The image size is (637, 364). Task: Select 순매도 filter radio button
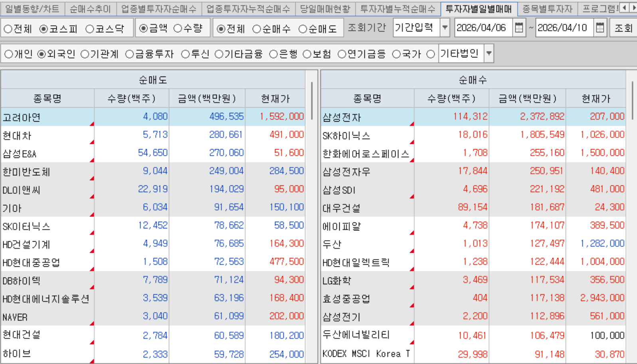303,29
